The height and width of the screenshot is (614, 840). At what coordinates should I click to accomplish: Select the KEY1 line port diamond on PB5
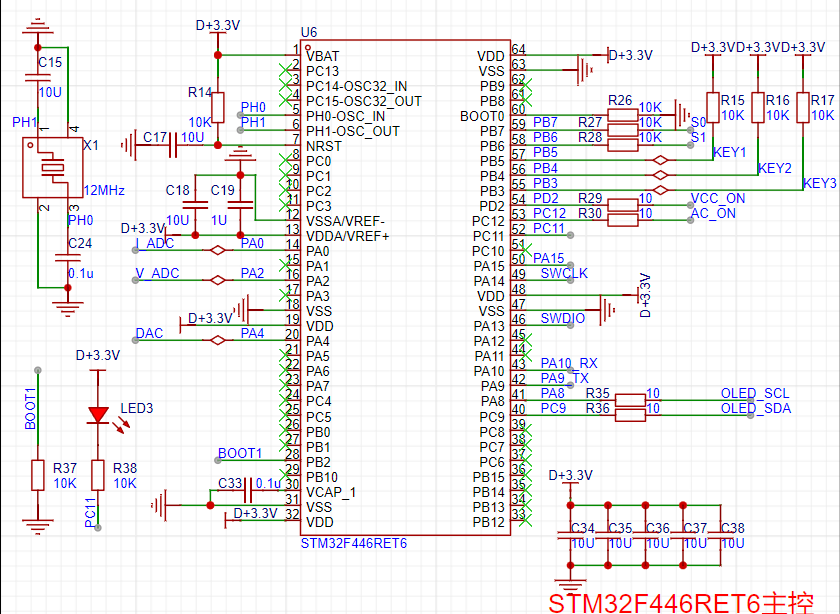(660, 160)
